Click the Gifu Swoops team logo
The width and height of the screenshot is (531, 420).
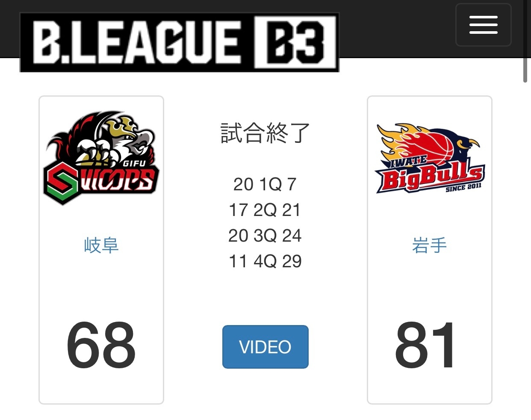click(x=101, y=158)
